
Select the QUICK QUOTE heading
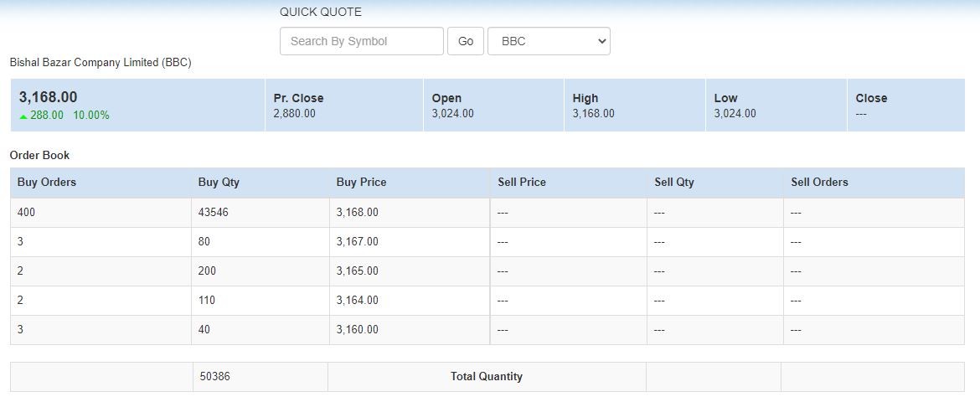click(321, 12)
